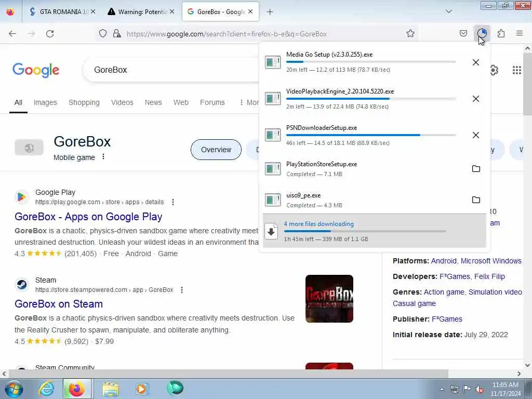
Task: Click the Media Go Setup file icon
Action: [273, 62]
